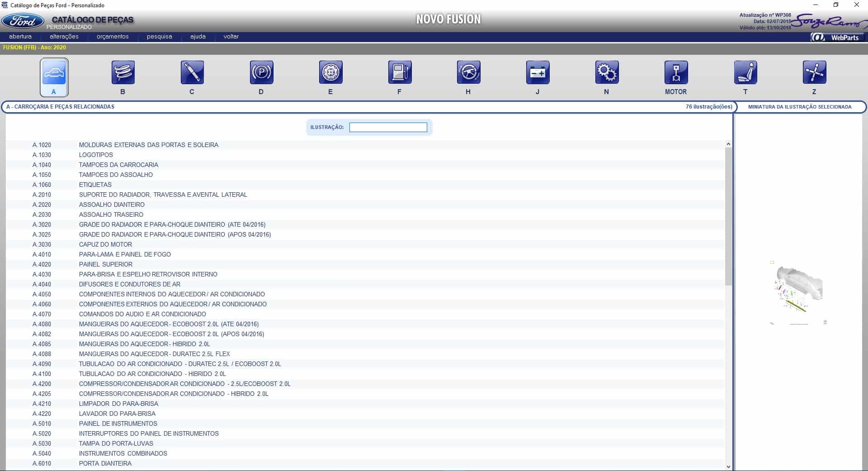Open category F fuel pump icon

pyautogui.click(x=400, y=72)
